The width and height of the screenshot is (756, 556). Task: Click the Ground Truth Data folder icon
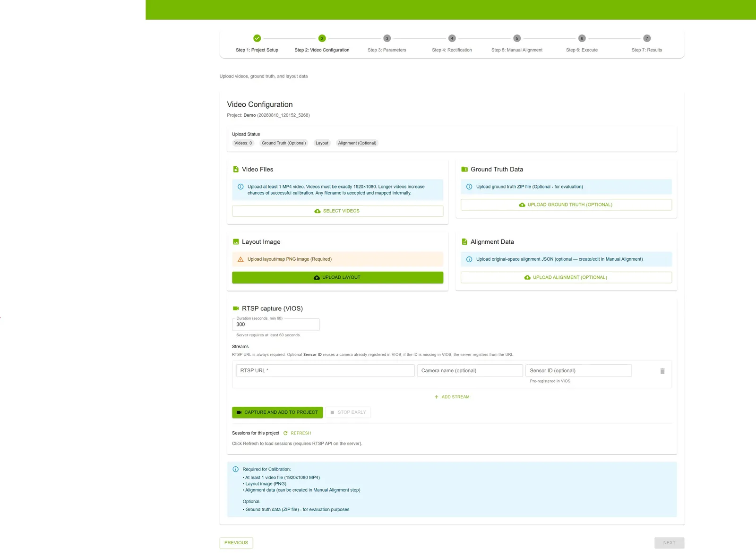click(x=464, y=169)
